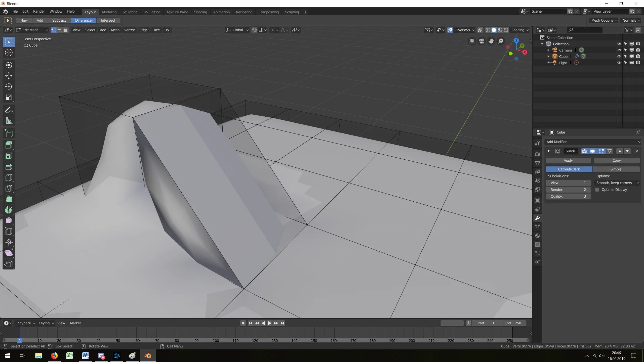Switch to face select mode
The image size is (644, 362).
pyautogui.click(x=66, y=30)
